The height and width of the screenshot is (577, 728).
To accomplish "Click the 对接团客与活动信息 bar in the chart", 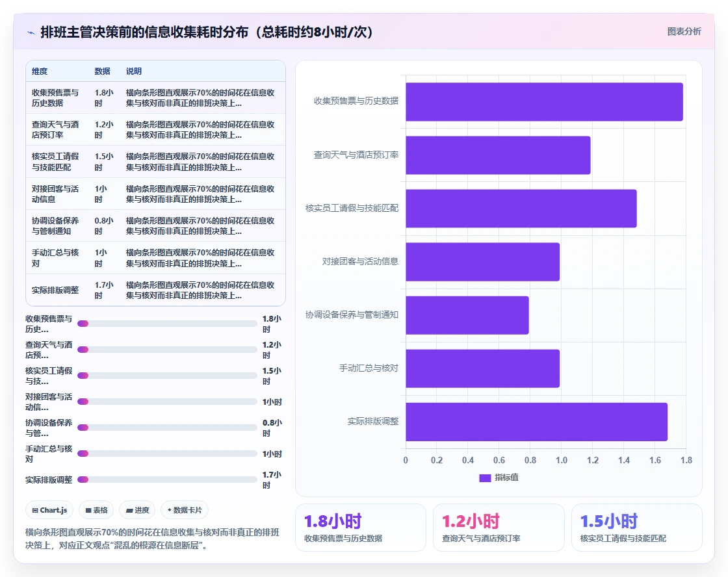I will [482, 262].
